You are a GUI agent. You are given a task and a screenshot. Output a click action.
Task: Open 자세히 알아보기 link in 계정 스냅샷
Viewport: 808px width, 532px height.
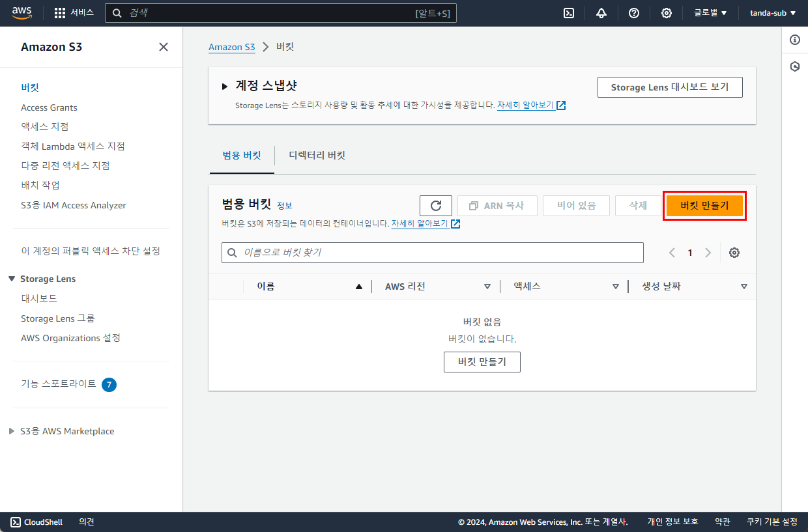point(531,105)
